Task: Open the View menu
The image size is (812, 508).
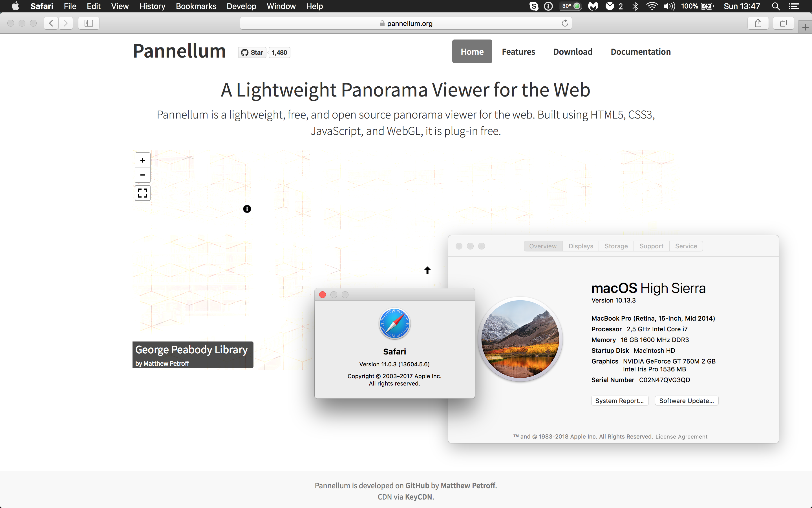Action: (x=120, y=6)
